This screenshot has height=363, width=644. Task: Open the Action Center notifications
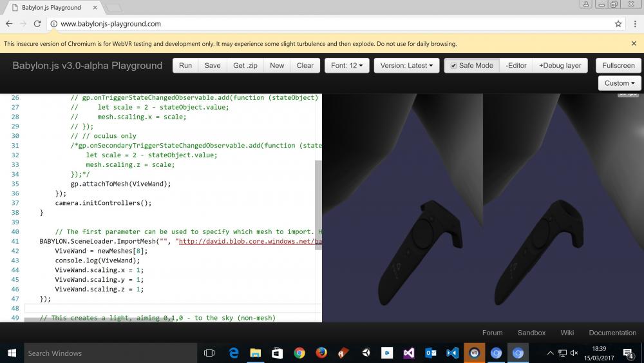tap(628, 353)
